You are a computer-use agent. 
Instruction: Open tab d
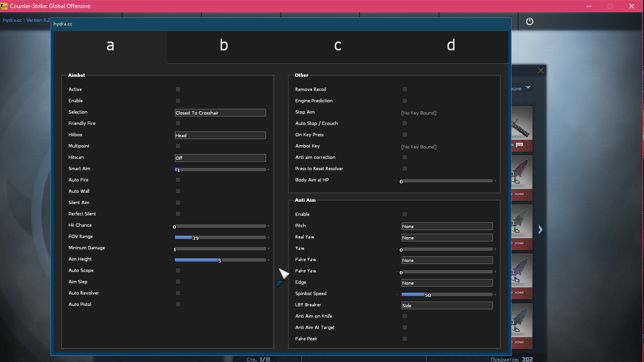[x=451, y=45]
